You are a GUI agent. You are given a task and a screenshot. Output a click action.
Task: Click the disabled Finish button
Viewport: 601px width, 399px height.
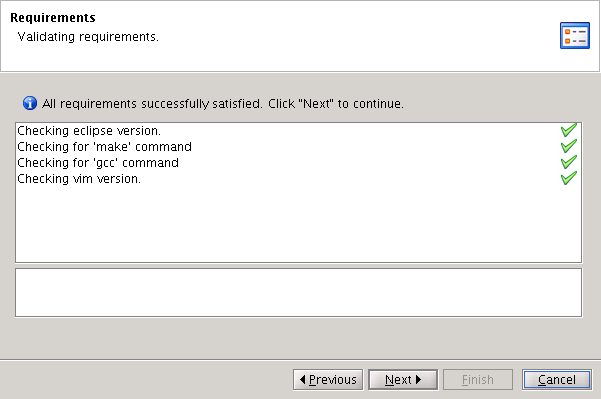(x=478, y=380)
